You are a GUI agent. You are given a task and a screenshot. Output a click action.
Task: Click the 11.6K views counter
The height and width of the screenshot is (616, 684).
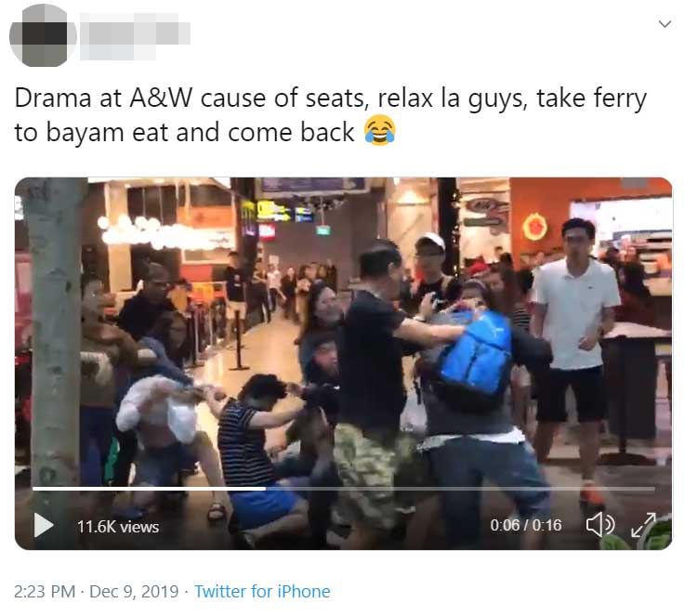118,527
